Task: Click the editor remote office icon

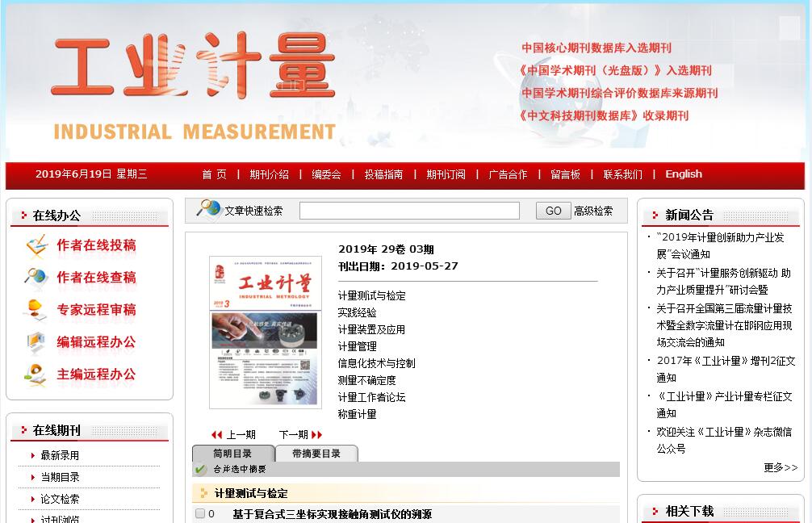Action: 36,342
